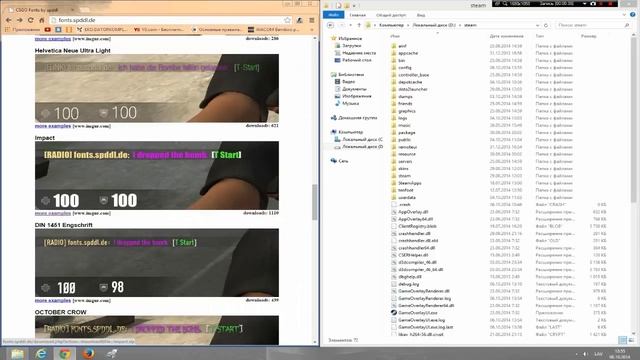Open the Главная ribbon tab in Explorer

358,15
